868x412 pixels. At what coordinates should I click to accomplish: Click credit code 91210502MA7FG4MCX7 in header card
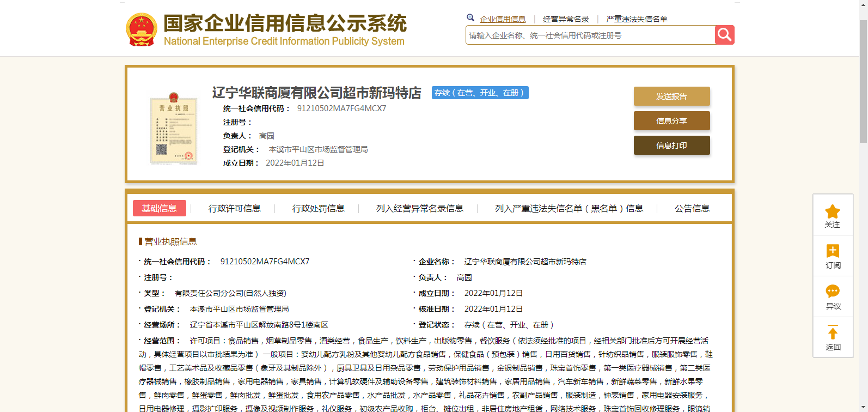pos(341,108)
